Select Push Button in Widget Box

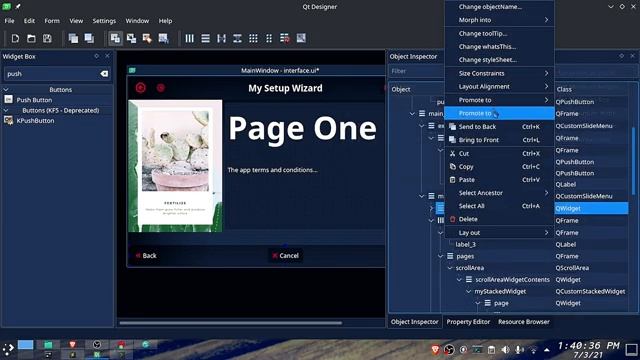34,100
